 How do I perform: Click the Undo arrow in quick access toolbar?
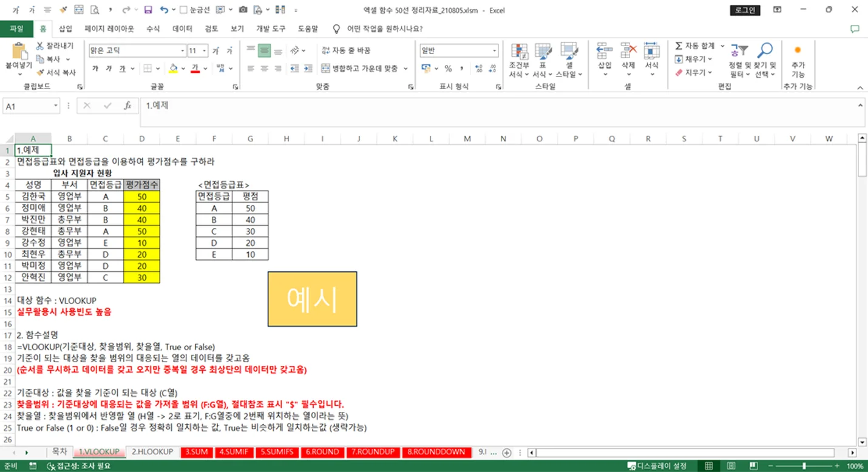(164, 10)
